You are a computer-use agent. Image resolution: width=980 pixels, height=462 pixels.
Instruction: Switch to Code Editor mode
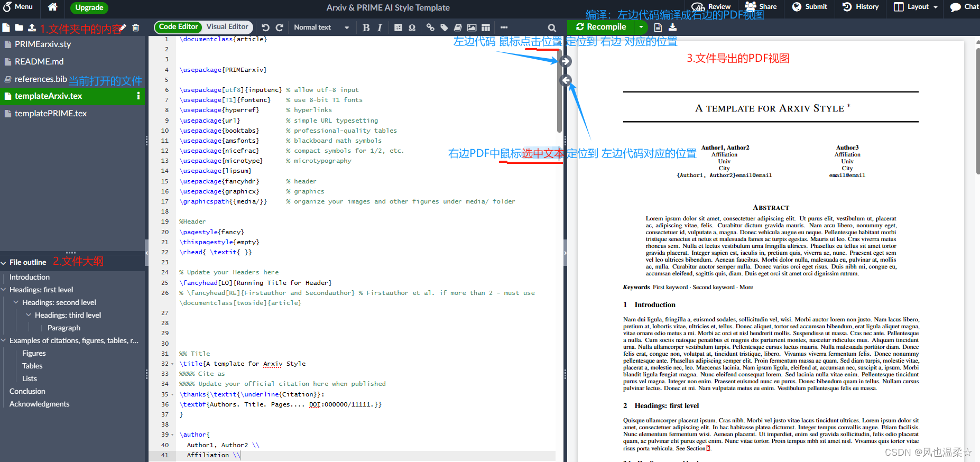[x=178, y=27]
